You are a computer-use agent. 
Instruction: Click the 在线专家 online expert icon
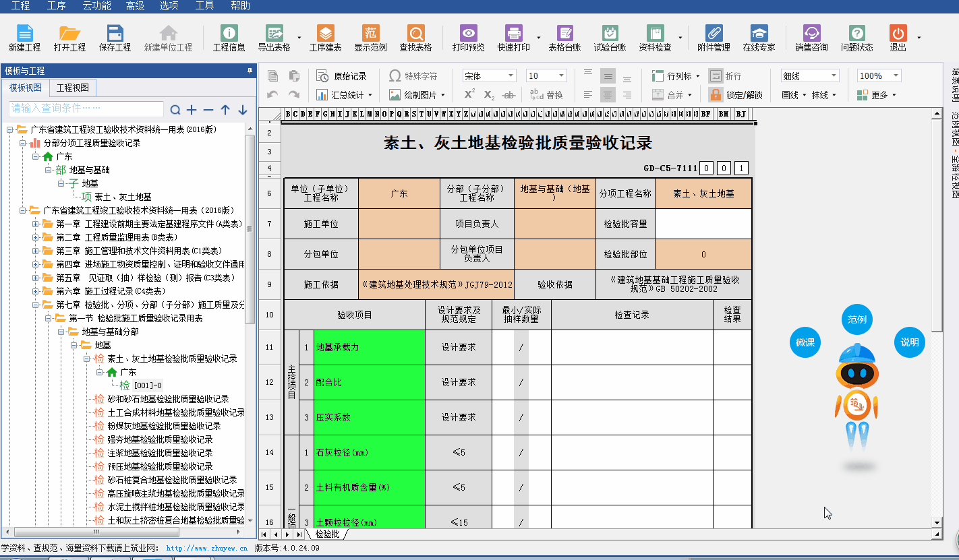759,38
